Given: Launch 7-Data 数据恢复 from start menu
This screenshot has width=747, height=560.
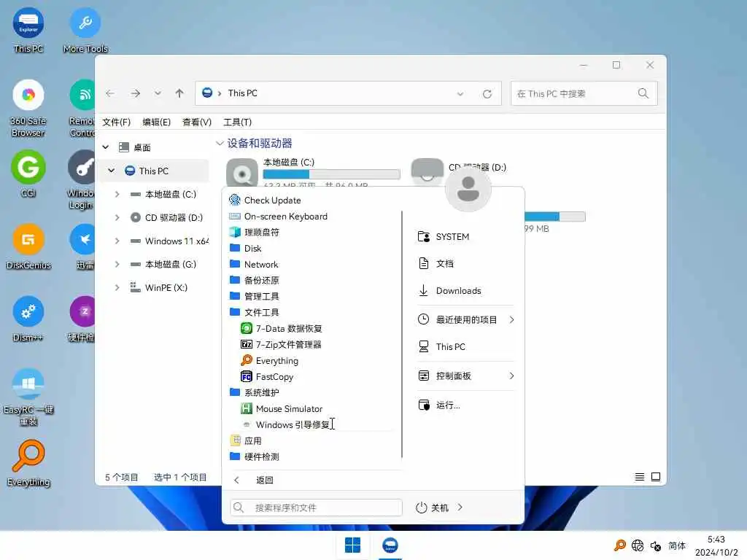Looking at the screenshot, I should pyautogui.click(x=281, y=329).
